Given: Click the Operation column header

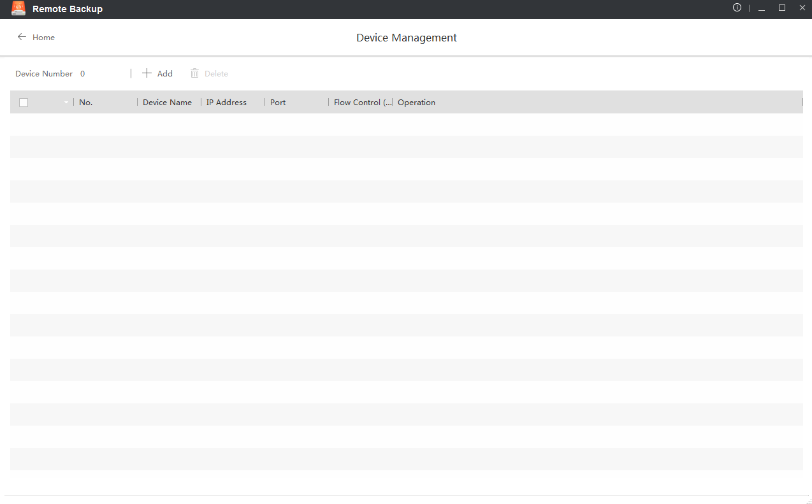Looking at the screenshot, I should (416, 103).
